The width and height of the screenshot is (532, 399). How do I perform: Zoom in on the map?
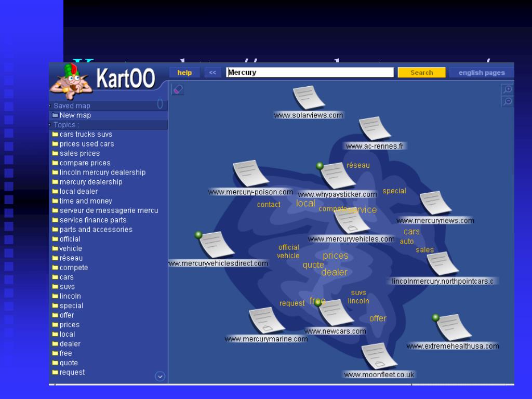click(x=508, y=89)
